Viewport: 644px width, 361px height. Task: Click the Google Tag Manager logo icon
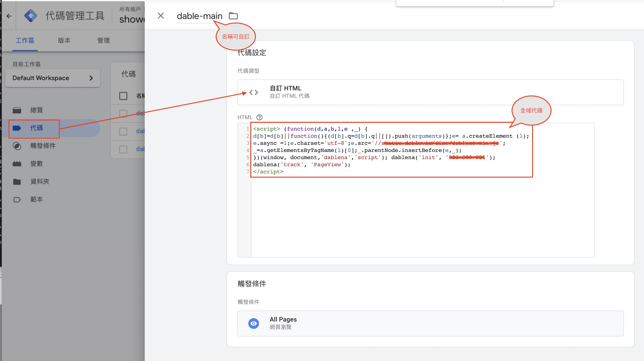31,16
